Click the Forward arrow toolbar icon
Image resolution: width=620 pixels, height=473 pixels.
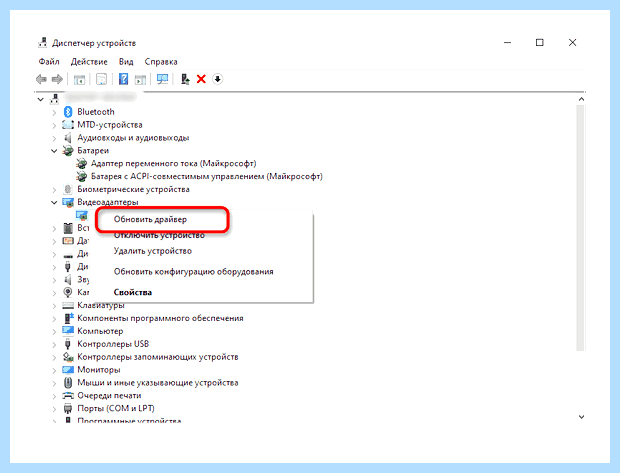(x=57, y=79)
